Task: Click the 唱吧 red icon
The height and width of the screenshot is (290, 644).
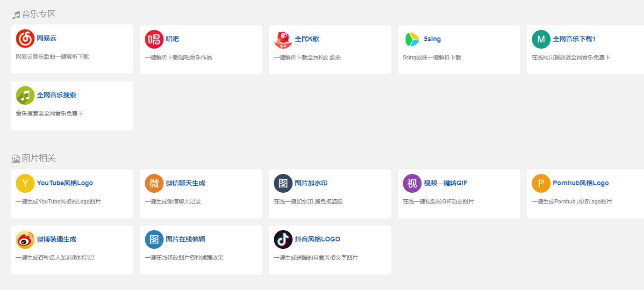Action: tap(154, 39)
